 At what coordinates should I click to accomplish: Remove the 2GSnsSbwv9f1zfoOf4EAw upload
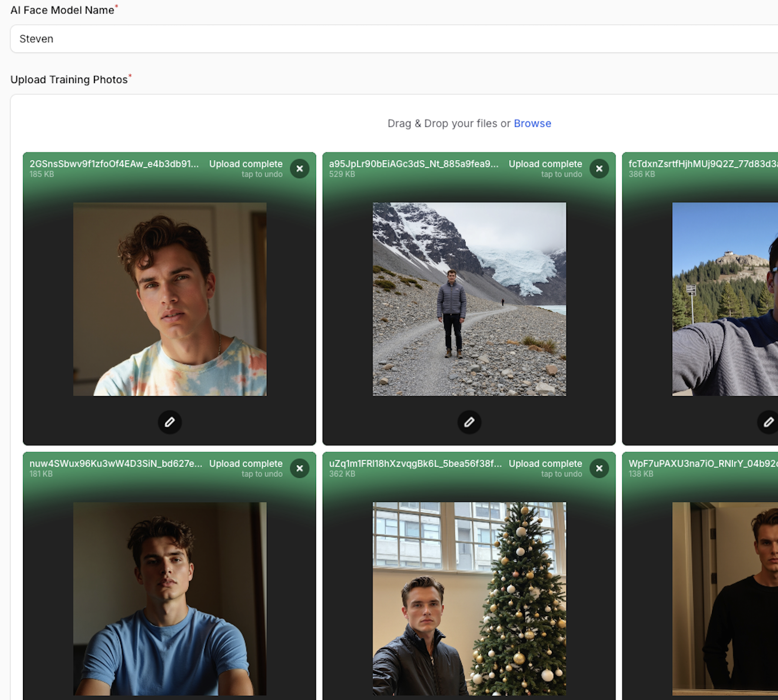click(x=299, y=169)
